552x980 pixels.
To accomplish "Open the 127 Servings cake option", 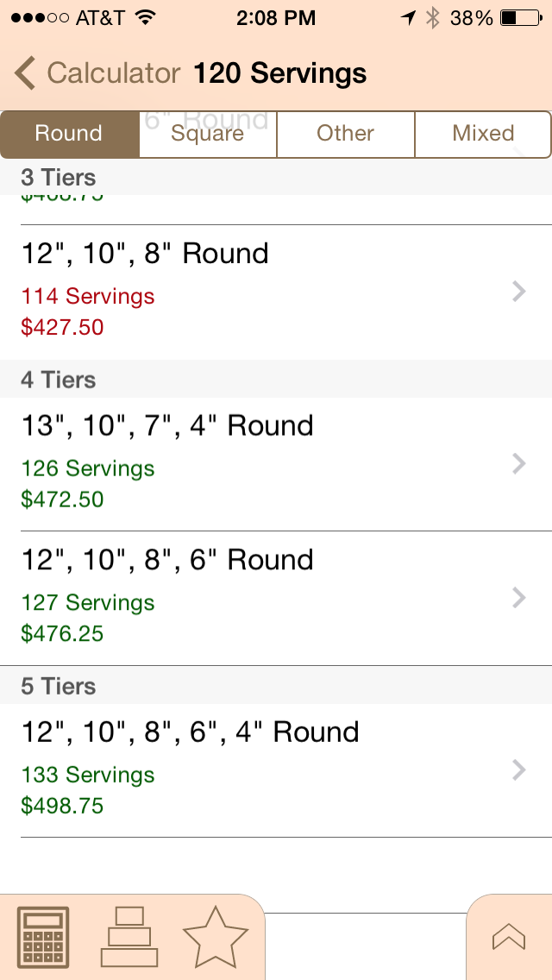I will point(276,598).
